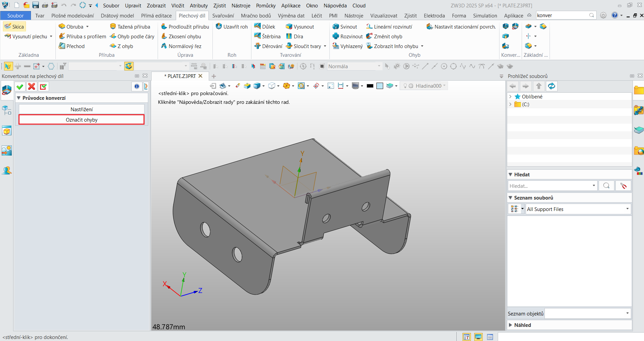Image resolution: width=644 pixels, height=341 pixels.
Task: Expand the Náhled preview section
Action: [x=511, y=325]
